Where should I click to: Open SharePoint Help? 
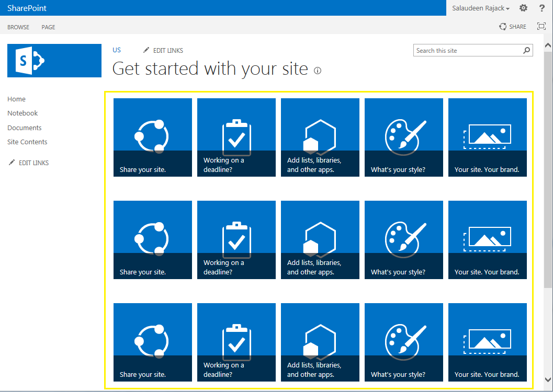click(541, 8)
